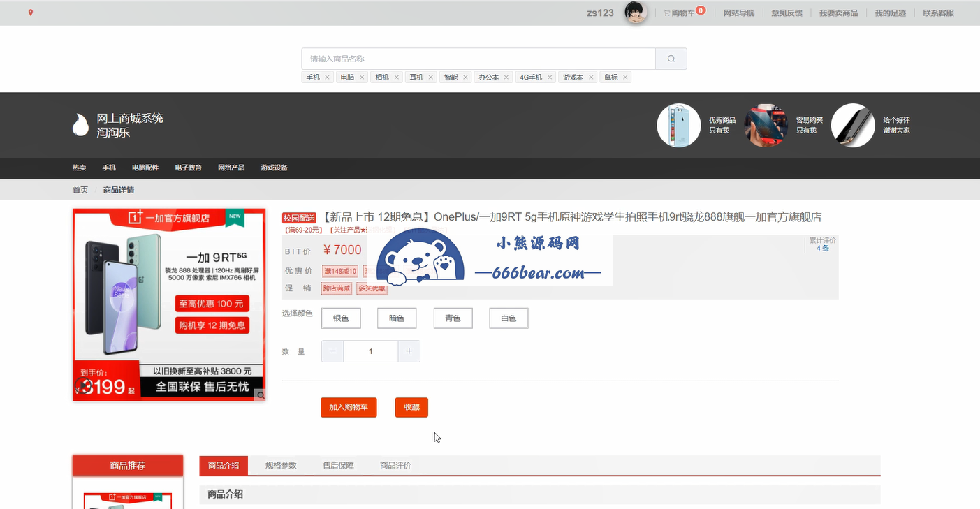Increase quantity with plus button

409,351
